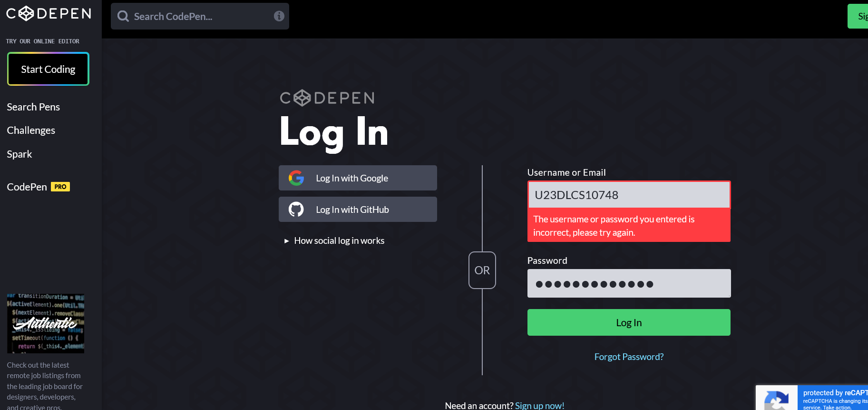Image resolution: width=868 pixels, height=410 pixels.
Task: Click the search info icon
Action: 279,16
